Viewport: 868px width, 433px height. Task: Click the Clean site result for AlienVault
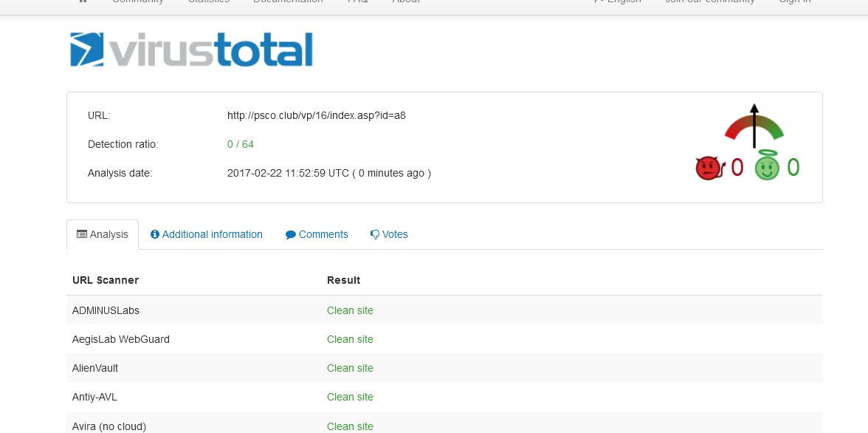[350, 368]
